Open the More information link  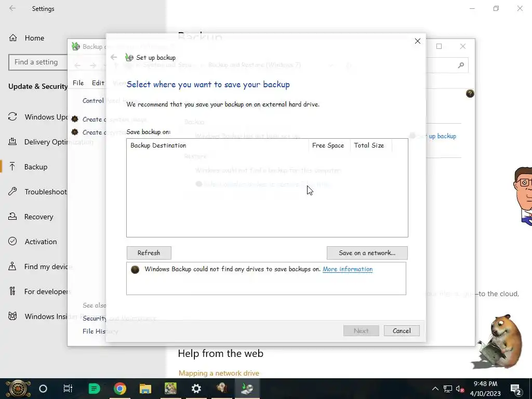pyautogui.click(x=348, y=269)
